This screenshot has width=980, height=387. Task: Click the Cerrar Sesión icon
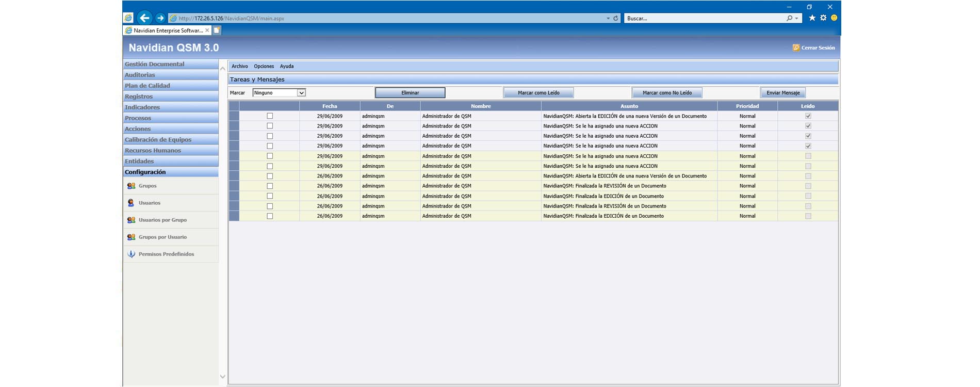pyautogui.click(x=796, y=47)
